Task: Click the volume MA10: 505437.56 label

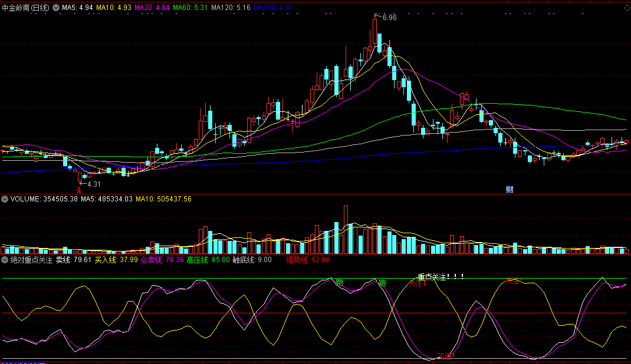Action: [x=163, y=199]
